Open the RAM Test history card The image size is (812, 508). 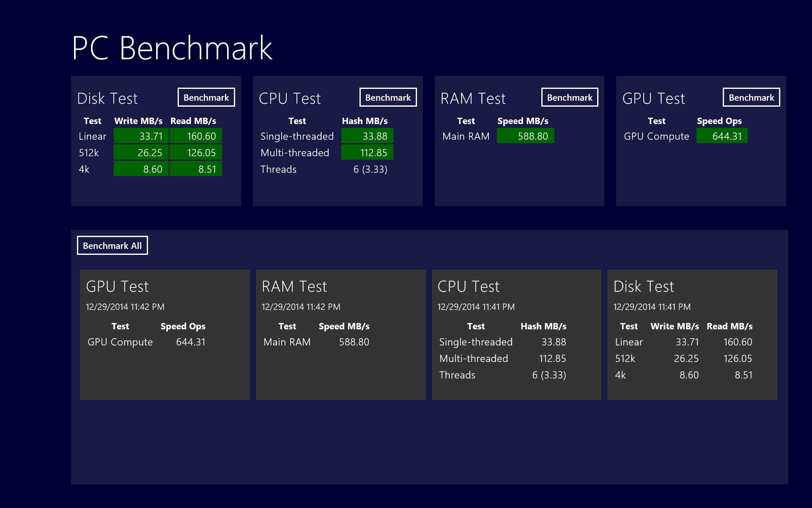point(340,334)
